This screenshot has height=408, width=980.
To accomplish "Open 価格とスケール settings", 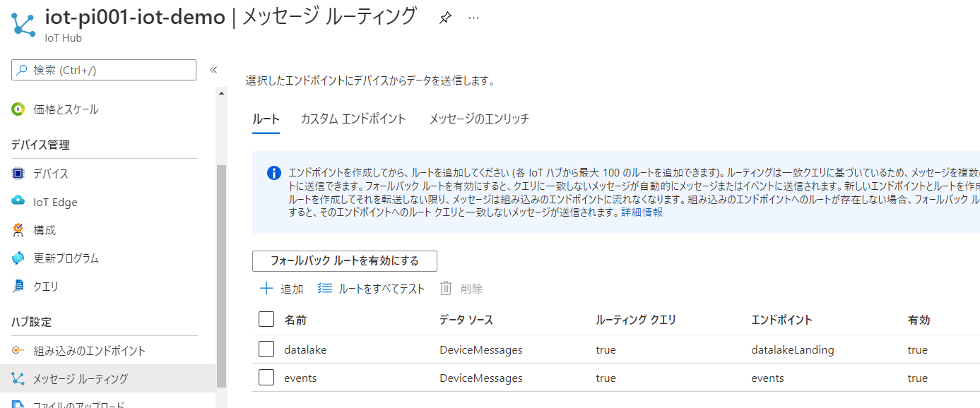I will click(66, 109).
